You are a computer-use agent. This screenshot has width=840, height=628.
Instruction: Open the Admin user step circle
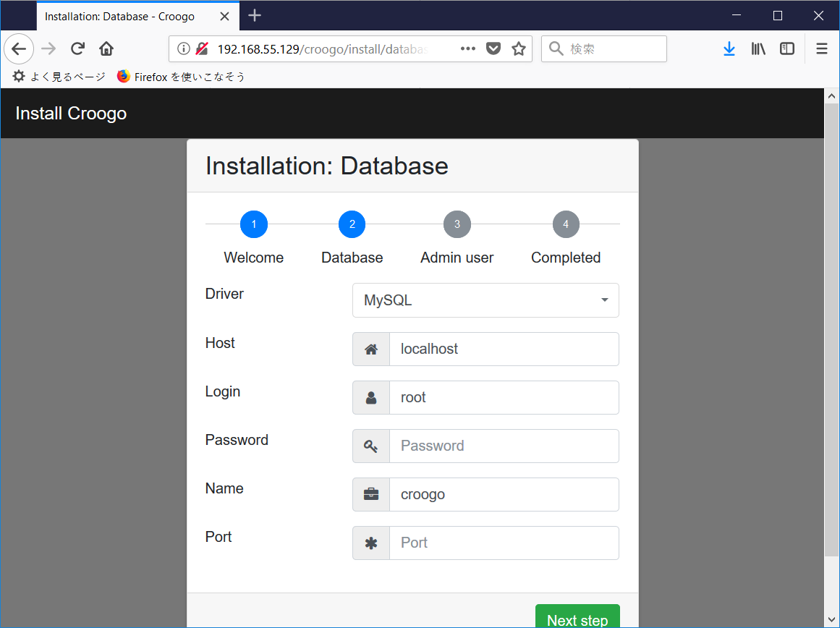click(x=457, y=224)
